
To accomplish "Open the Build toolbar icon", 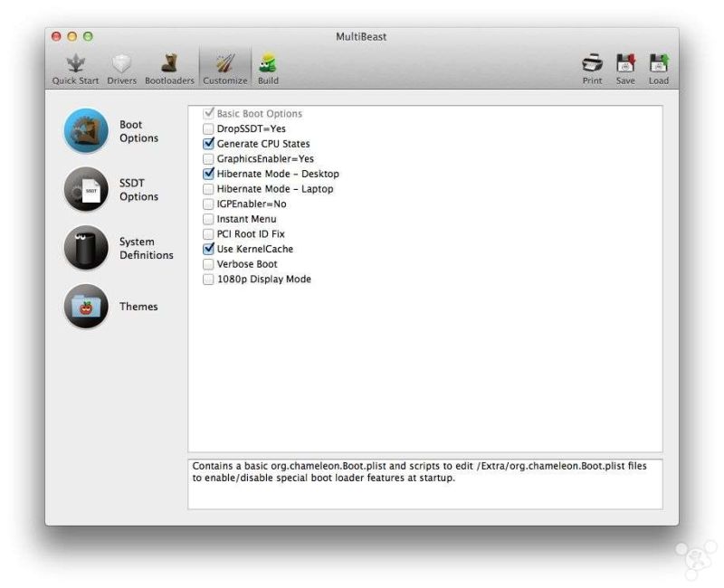I will tap(268, 62).
